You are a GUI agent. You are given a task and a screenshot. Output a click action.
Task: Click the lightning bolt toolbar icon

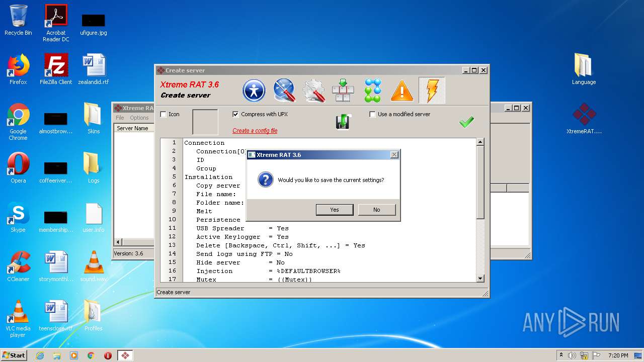click(432, 90)
